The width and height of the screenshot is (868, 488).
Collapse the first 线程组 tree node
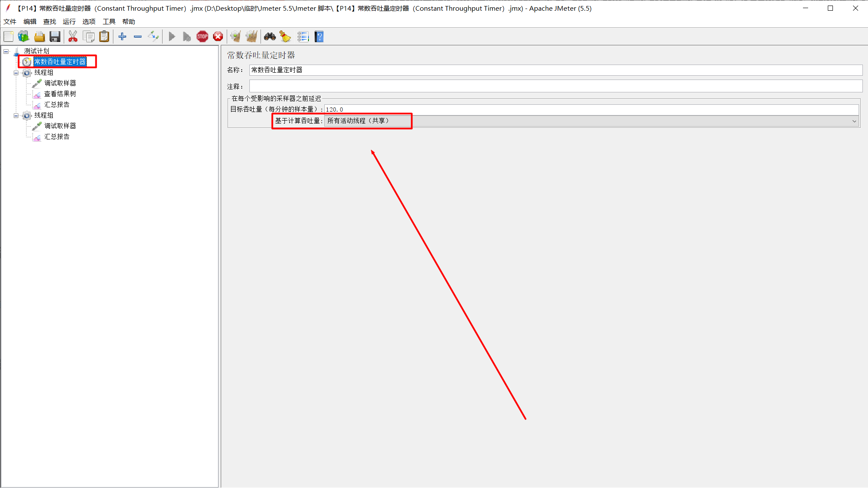16,73
